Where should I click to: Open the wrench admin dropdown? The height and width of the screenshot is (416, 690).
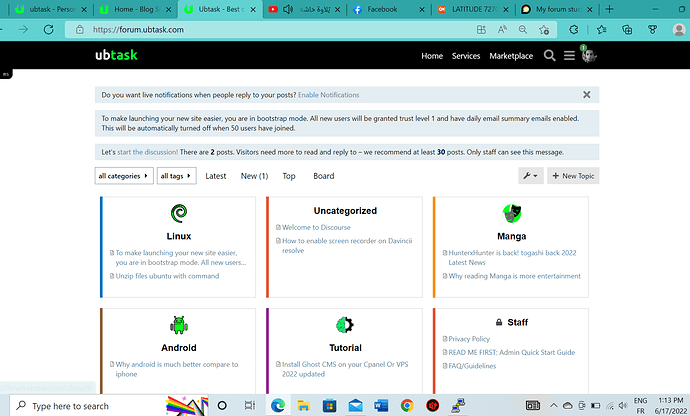tap(531, 176)
